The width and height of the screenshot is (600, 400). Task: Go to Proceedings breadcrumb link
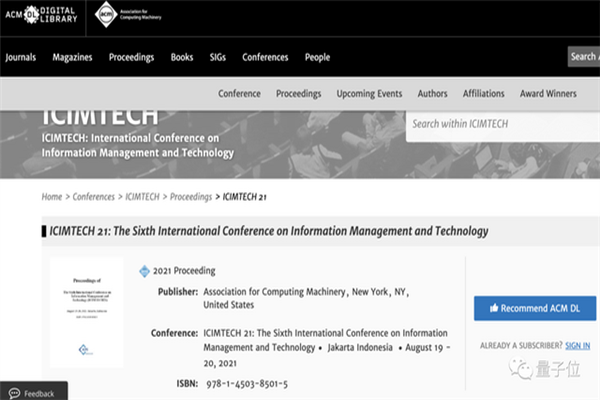[x=191, y=197]
